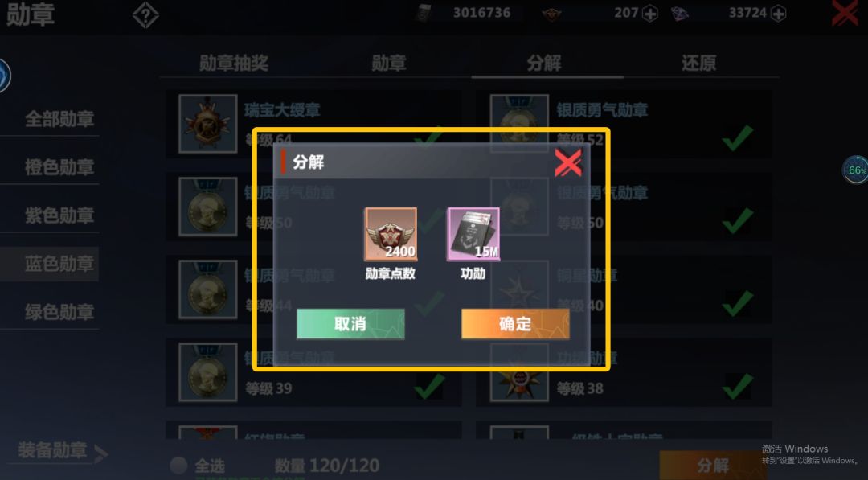Select the 瑞宝大绶章 medal thumbnail
The height and width of the screenshot is (480, 868).
[208, 124]
